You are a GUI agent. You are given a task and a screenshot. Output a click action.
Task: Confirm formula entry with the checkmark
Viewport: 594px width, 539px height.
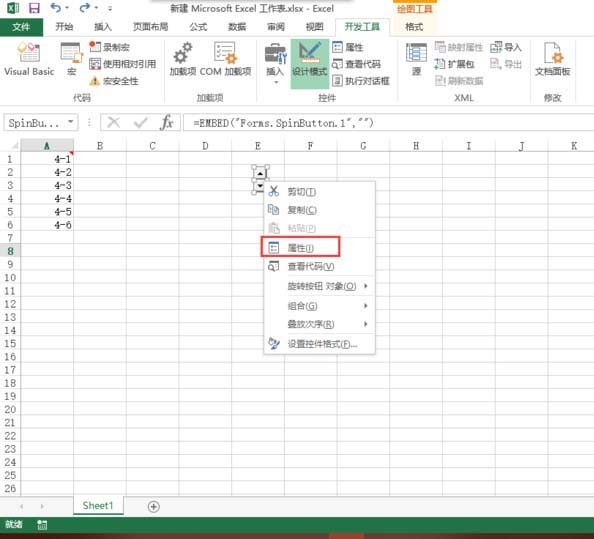pos(141,122)
